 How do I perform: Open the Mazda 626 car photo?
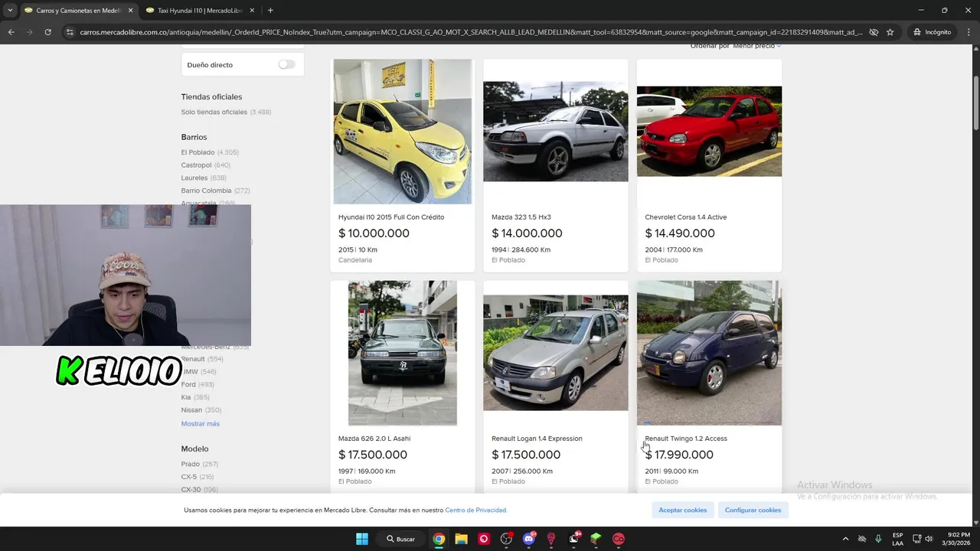403,353
